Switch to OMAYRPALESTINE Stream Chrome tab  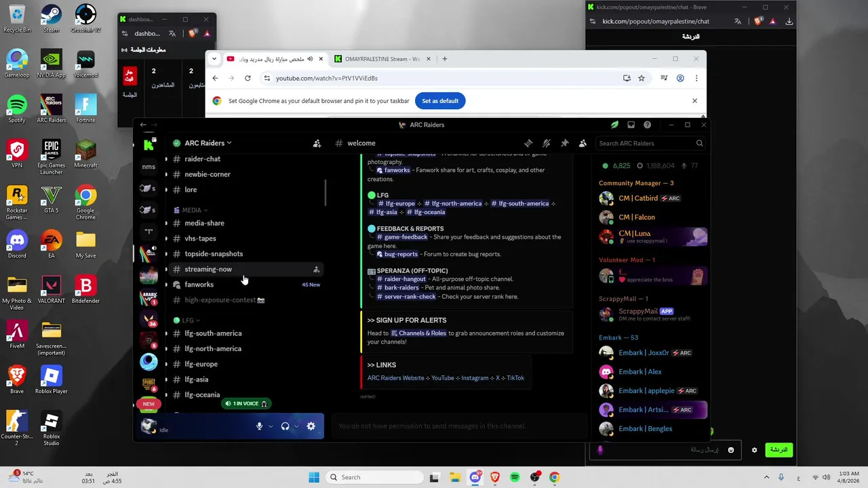click(x=382, y=59)
